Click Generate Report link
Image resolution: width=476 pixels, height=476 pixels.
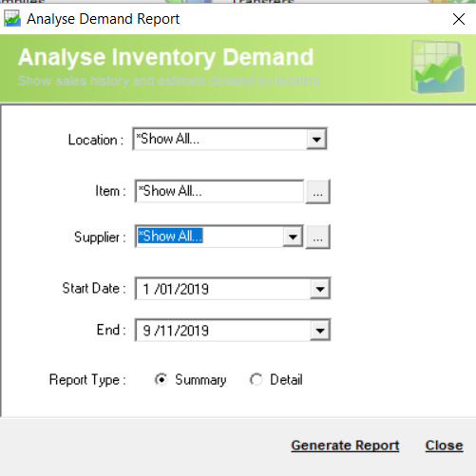345,446
